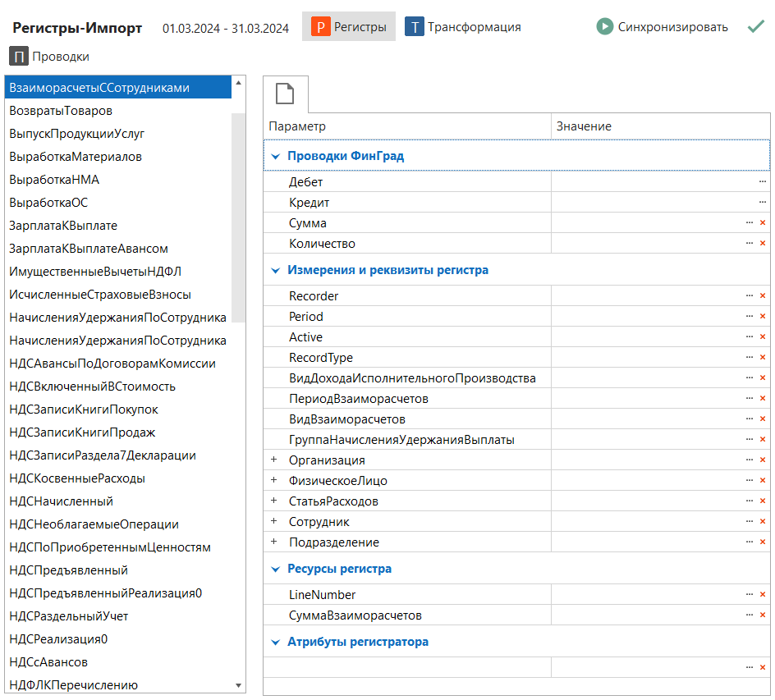This screenshot has width=775, height=700.
Task: Expand the Организация tree node
Action: (x=274, y=460)
